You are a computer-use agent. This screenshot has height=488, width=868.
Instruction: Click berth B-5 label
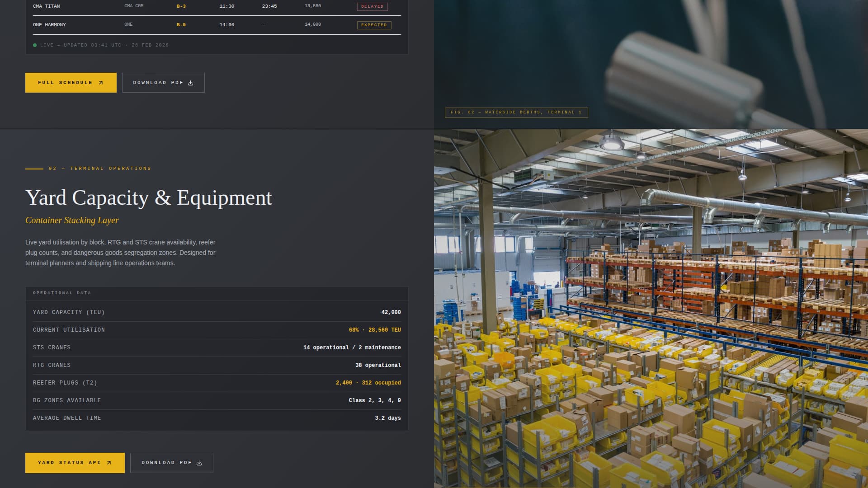[181, 25]
